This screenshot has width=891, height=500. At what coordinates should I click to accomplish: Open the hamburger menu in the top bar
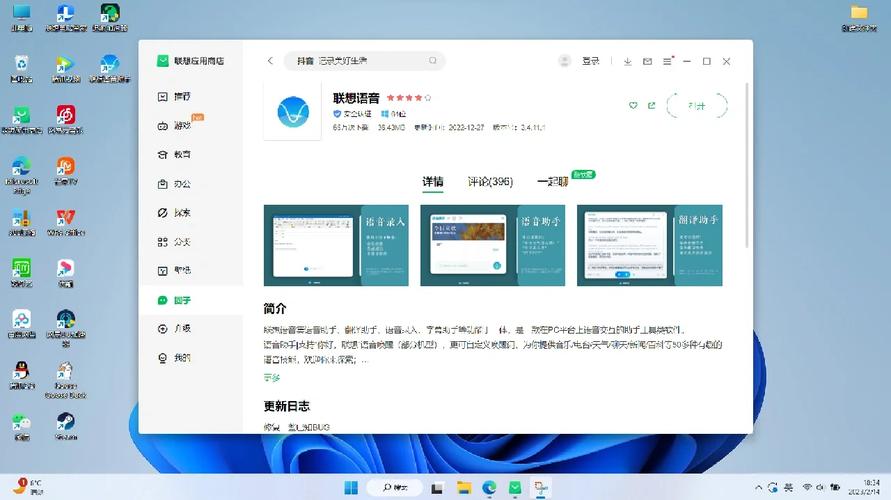[667, 61]
